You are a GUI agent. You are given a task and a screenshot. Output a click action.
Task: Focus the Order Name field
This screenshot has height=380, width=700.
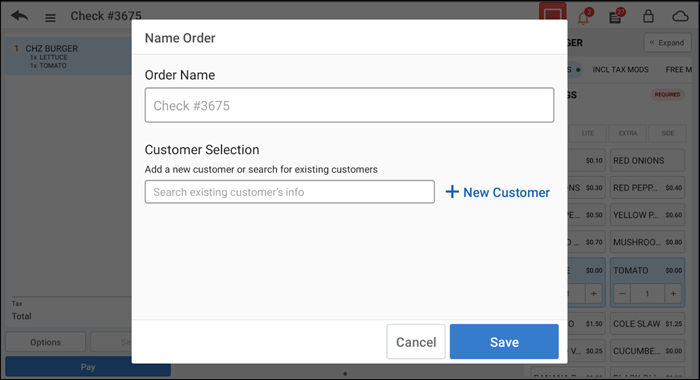pyautogui.click(x=349, y=105)
